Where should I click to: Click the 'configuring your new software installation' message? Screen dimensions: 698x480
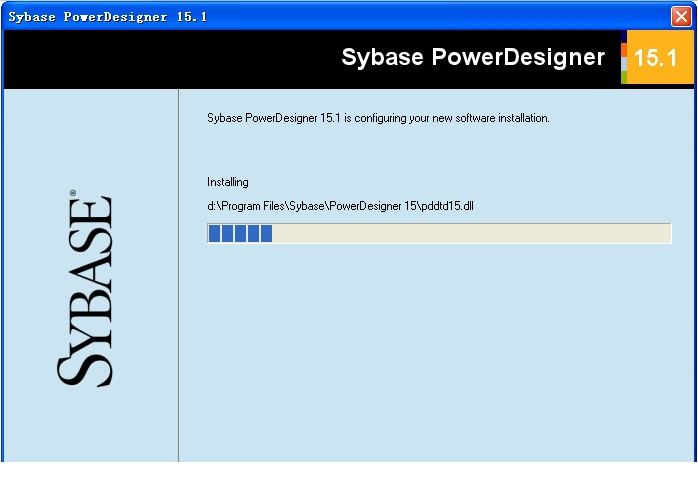[378, 118]
